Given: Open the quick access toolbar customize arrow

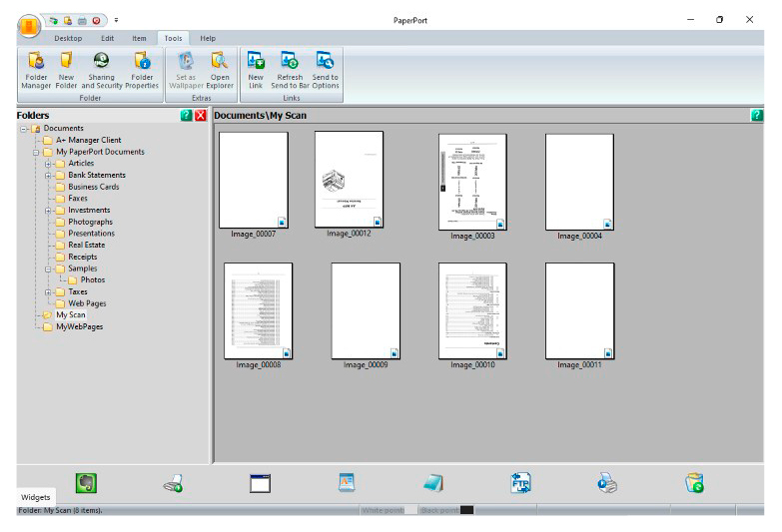Looking at the screenshot, I should tap(116, 20).
